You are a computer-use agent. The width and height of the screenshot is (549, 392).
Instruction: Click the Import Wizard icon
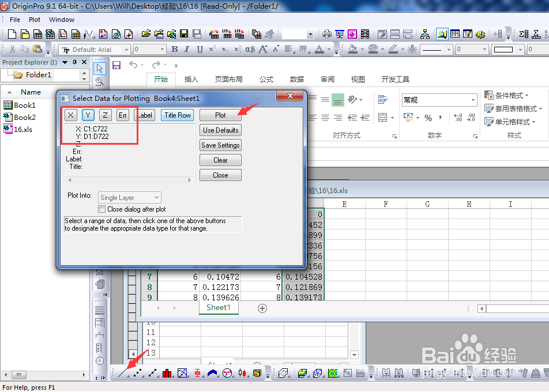[214, 34]
